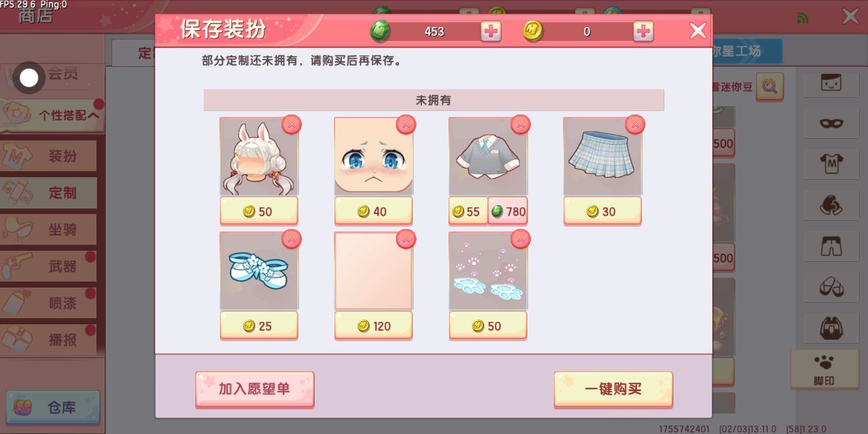Select the footprint 脚印 category icon
The width and height of the screenshot is (868, 434).
824,368
